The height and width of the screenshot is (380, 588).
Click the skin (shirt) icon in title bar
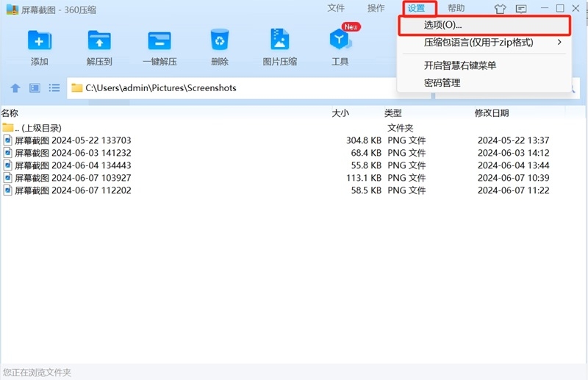pyautogui.click(x=500, y=9)
